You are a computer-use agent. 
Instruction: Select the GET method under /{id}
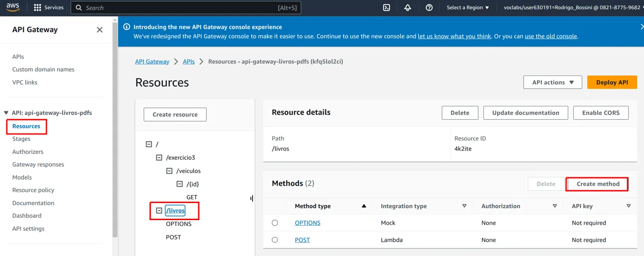(x=192, y=198)
